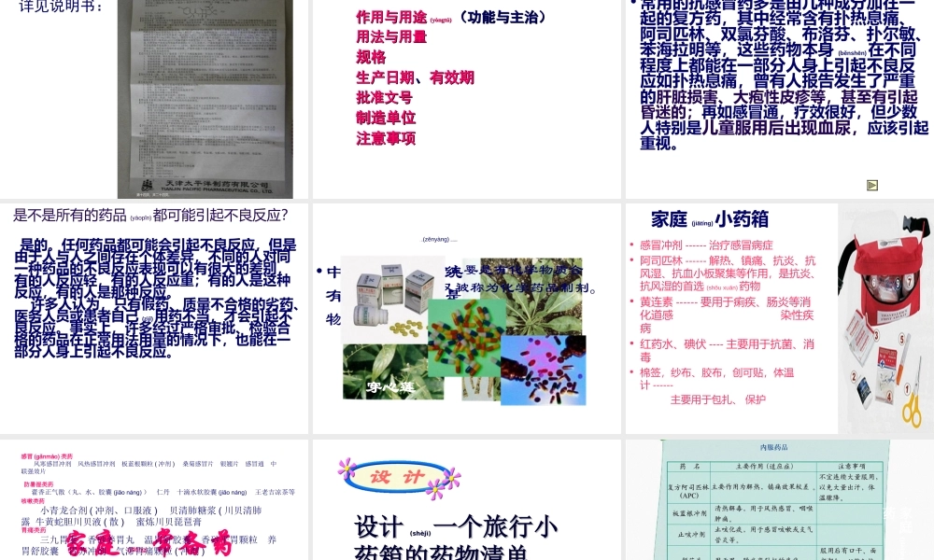Expand the 复方阿司匹林 (APC) table row
This screenshot has height=560, width=934.
[687, 489]
